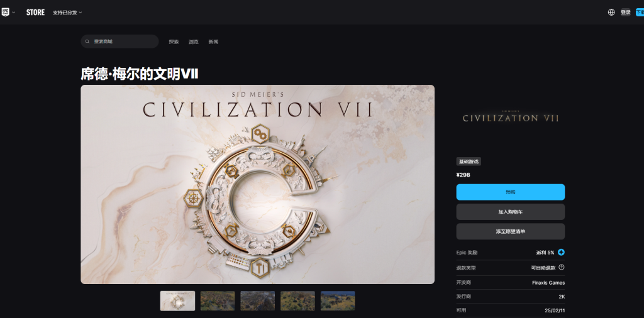Click the magnifier search icon
This screenshot has height=318, width=644.
(x=87, y=41)
